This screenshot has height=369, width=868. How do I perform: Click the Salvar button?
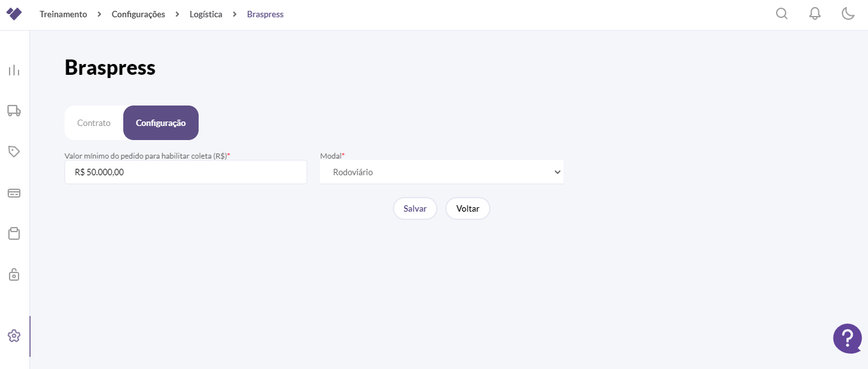click(415, 208)
